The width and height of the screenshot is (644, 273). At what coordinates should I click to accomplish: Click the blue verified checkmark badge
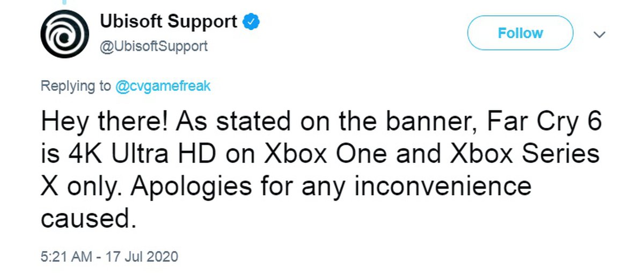tap(252, 22)
